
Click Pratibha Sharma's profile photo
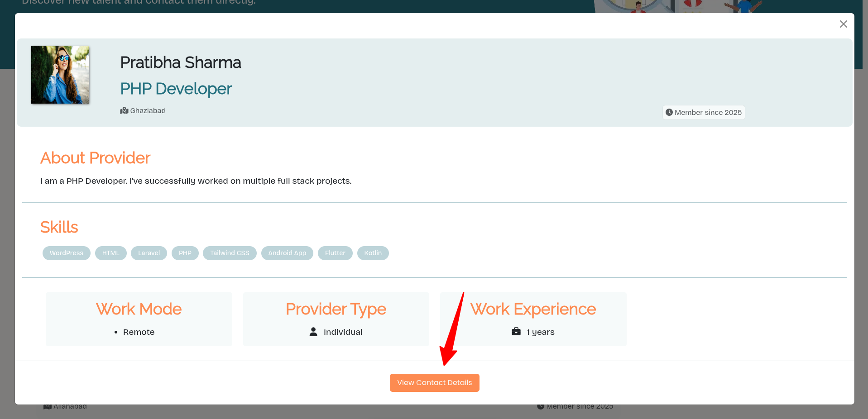point(60,75)
